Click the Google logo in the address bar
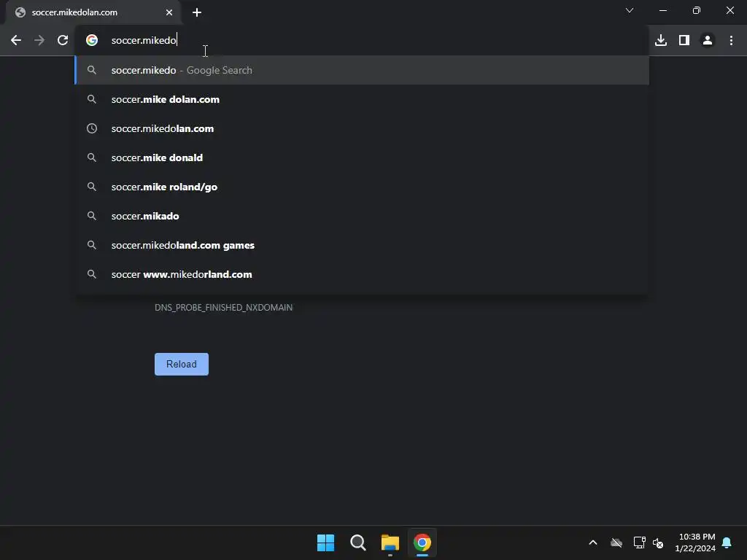Screen dimensions: 747x560 pos(92,41)
